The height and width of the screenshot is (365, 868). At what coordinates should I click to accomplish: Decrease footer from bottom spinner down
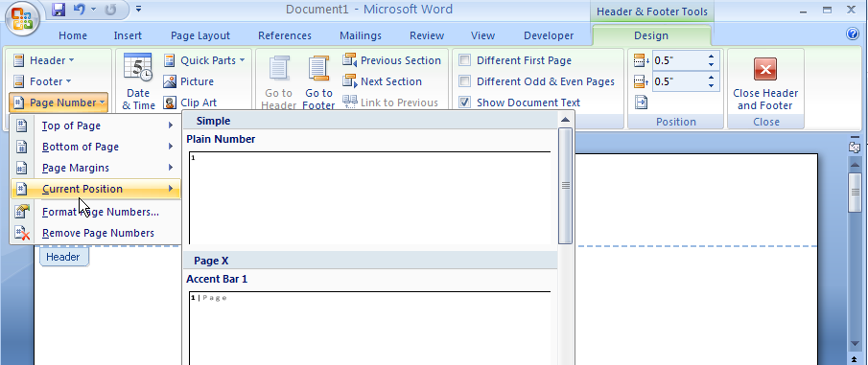pyautogui.click(x=712, y=86)
